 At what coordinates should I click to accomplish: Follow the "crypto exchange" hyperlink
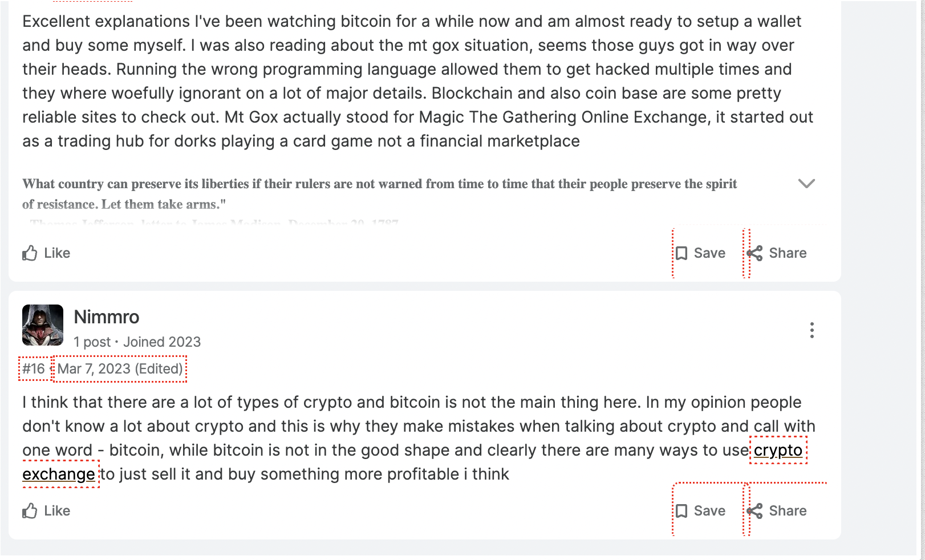point(778,451)
